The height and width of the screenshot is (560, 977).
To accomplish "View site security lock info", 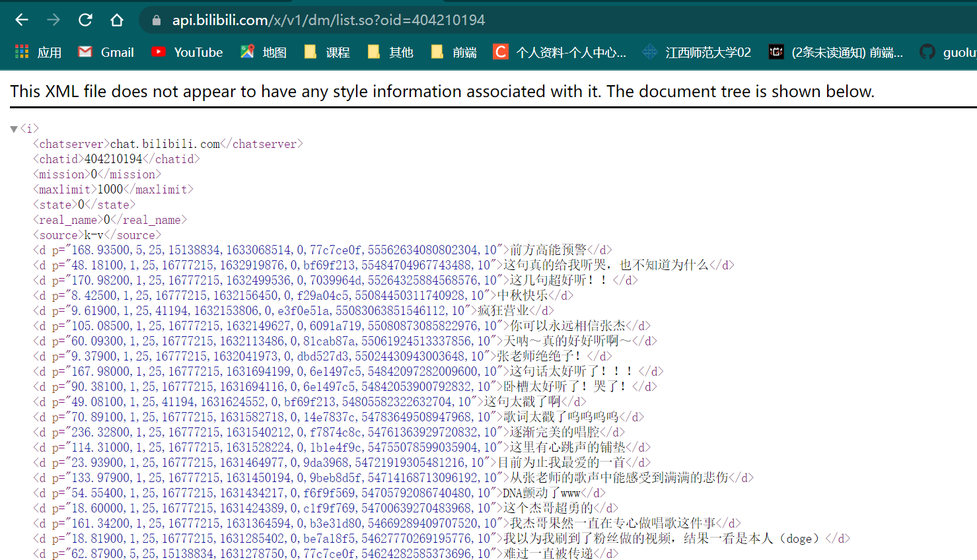I will [157, 20].
